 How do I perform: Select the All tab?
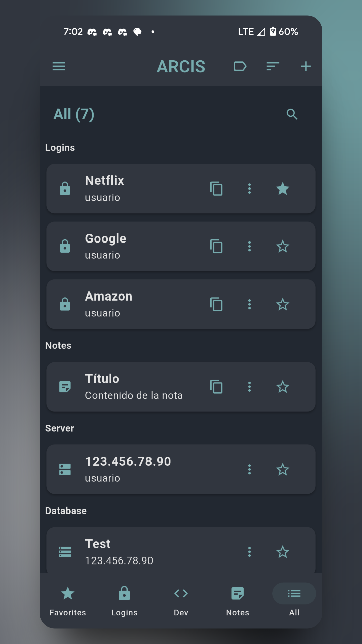[x=294, y=601]
